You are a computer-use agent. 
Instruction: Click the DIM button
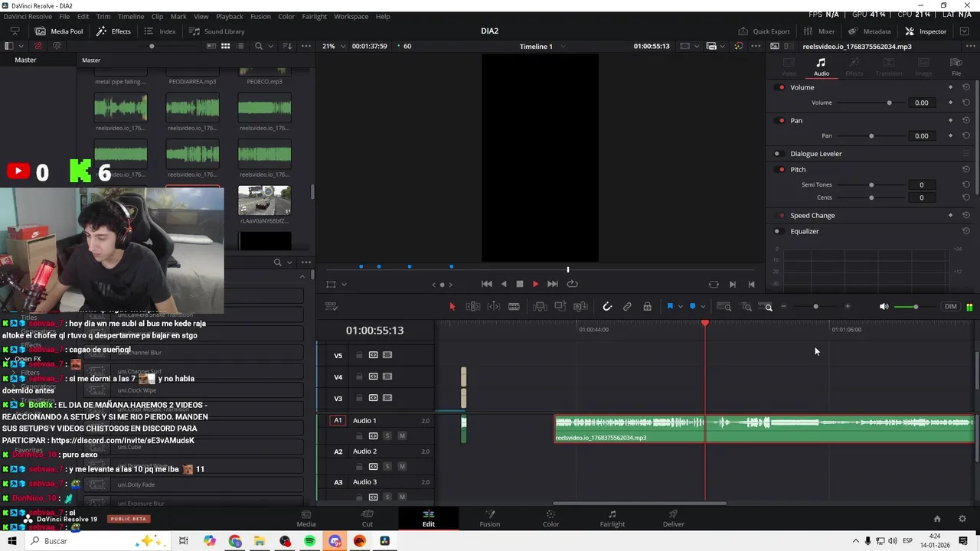pos(950,307)
